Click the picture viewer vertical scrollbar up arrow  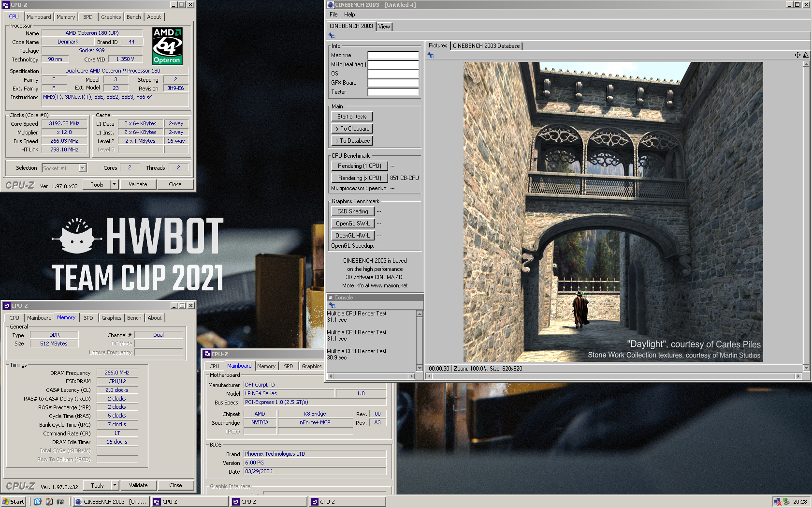tap(806, 64)
